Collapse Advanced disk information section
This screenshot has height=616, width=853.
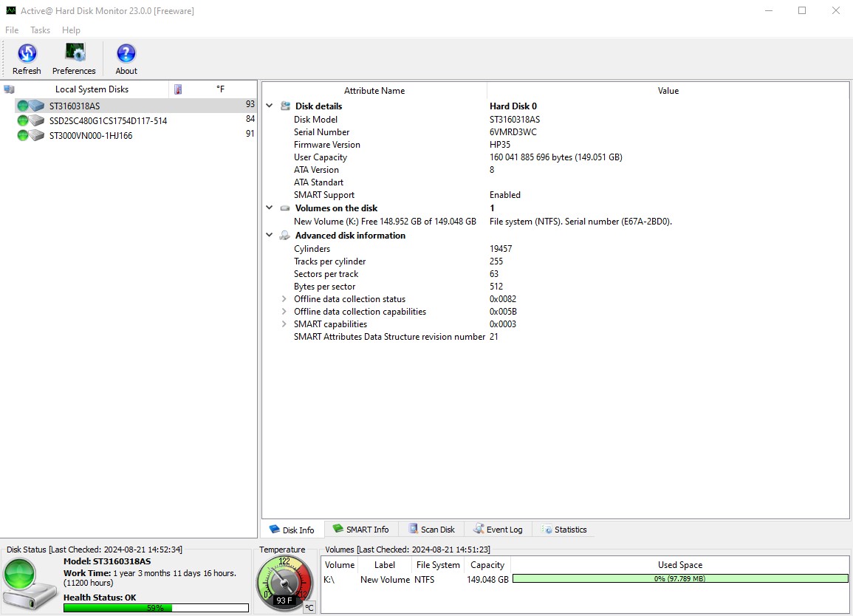coord(270,236)
